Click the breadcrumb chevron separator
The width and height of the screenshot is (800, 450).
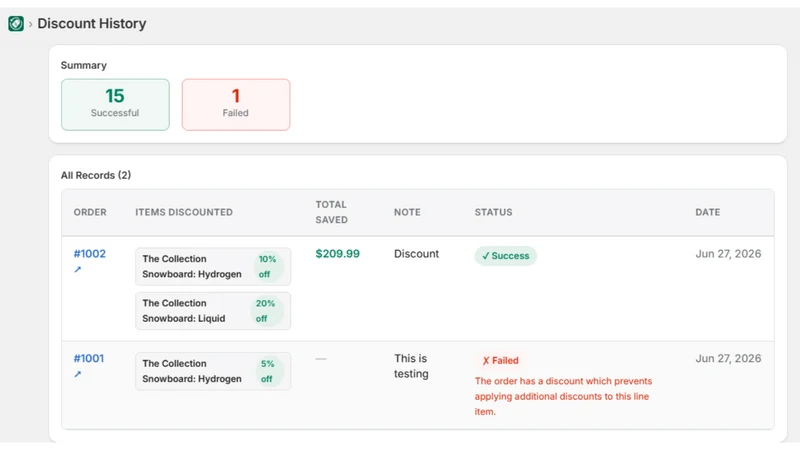tap(31, 24)
